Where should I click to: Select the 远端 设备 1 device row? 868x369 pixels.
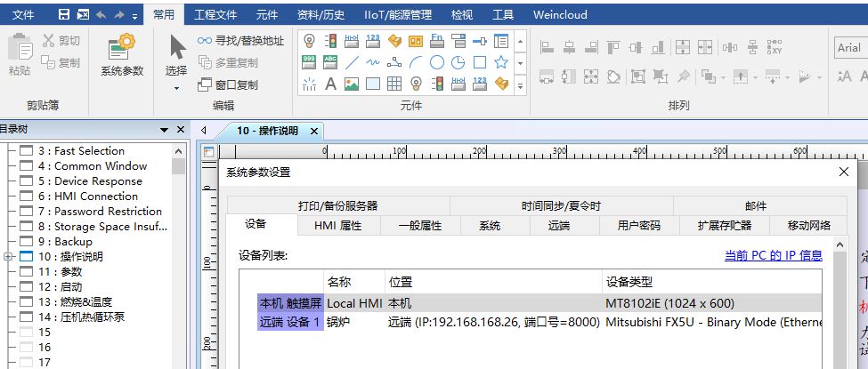[290, 322]
